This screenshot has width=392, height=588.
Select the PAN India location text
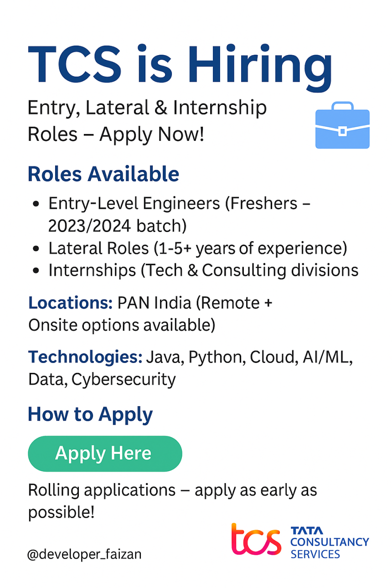[x=155, y=303]
